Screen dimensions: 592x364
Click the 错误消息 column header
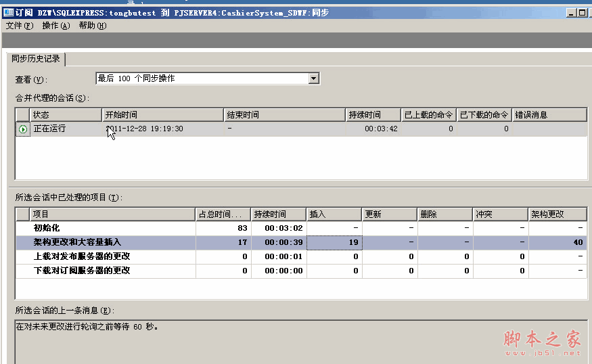tap(549, 115)
